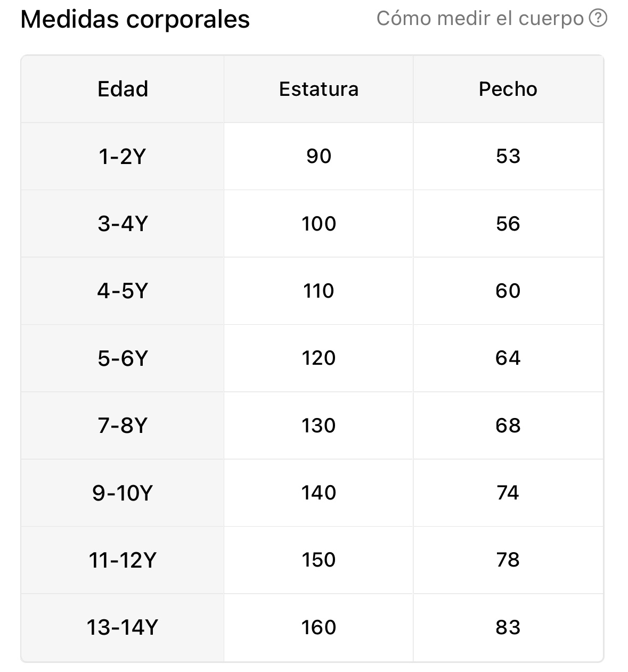Select the chest value 83 cell
The image size is (628, 672).
pyautogui.click(x=508, y=627)
